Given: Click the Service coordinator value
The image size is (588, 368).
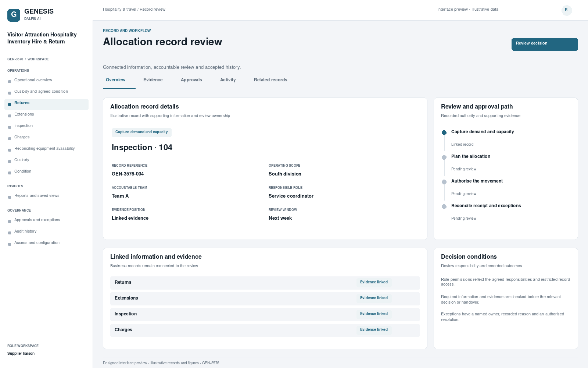Looking at the screenshot, I should pos(291,196).
